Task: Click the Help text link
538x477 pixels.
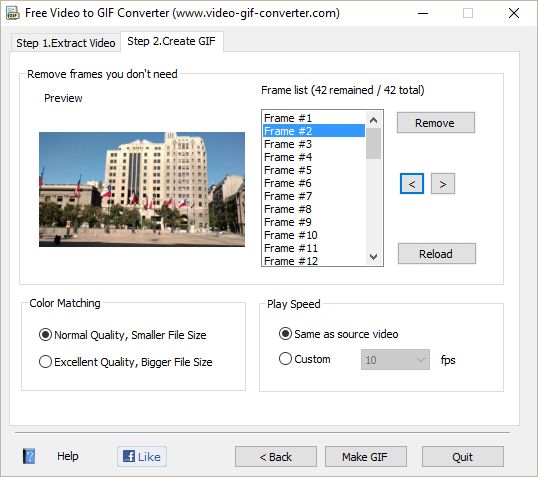Action: pos(68,456)
